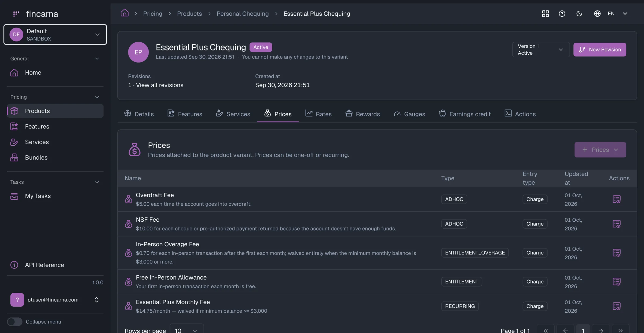The height and width of the screenshot is (333, 644).
Task: Switch theme with the moon icon
Action: click(579, 13)
